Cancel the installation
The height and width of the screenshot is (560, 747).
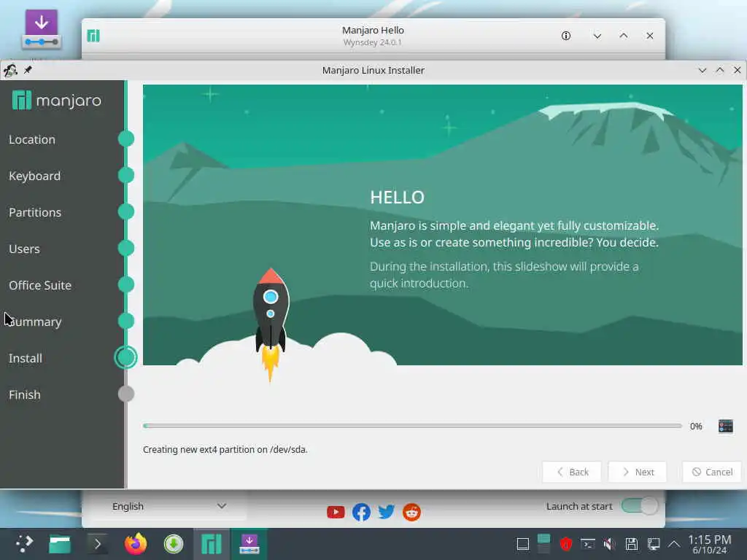[712, 472]
